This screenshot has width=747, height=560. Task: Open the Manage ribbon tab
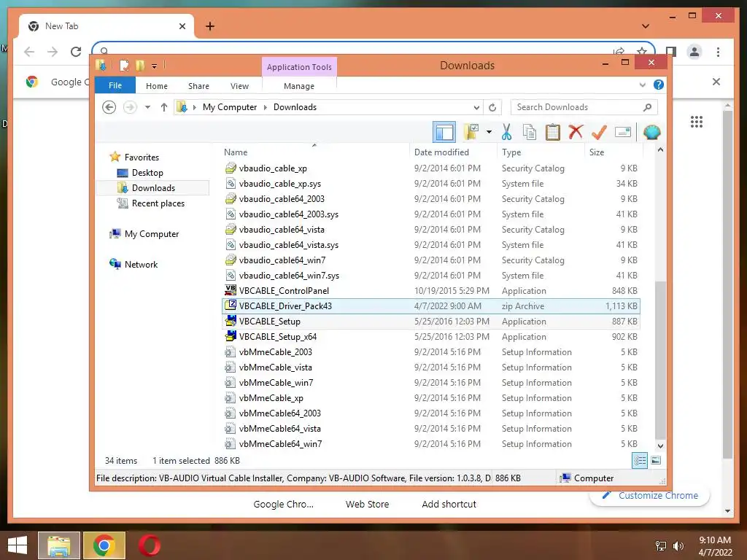click(298, 86)
